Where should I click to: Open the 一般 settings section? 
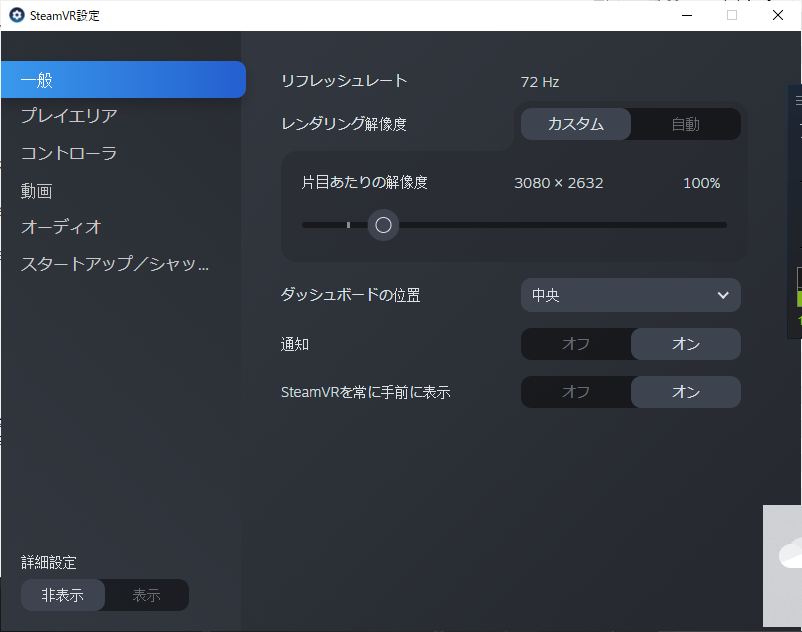point(123,80)
